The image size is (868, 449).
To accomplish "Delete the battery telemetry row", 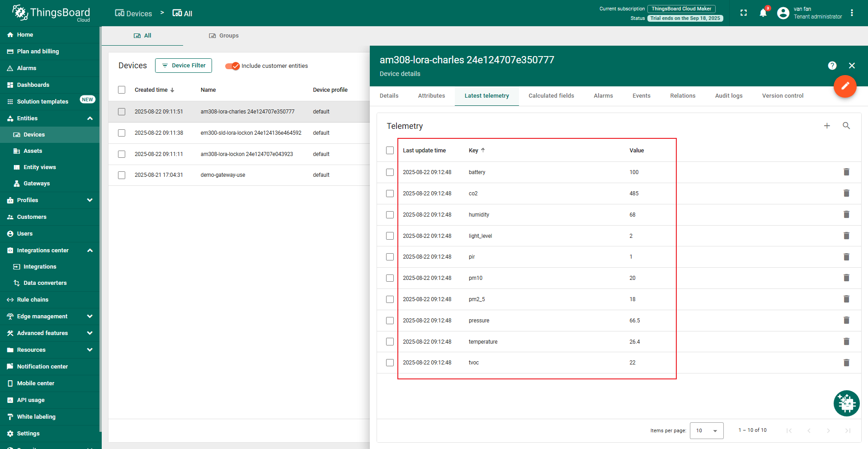I will 846,172.
